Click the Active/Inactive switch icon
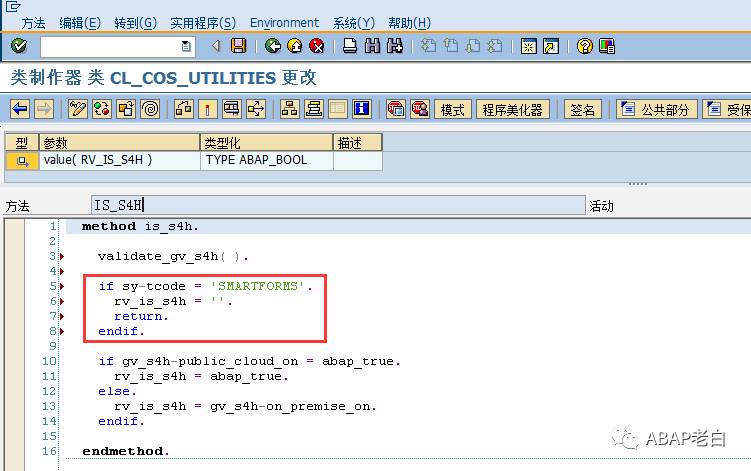 click(x=102, y=109)
